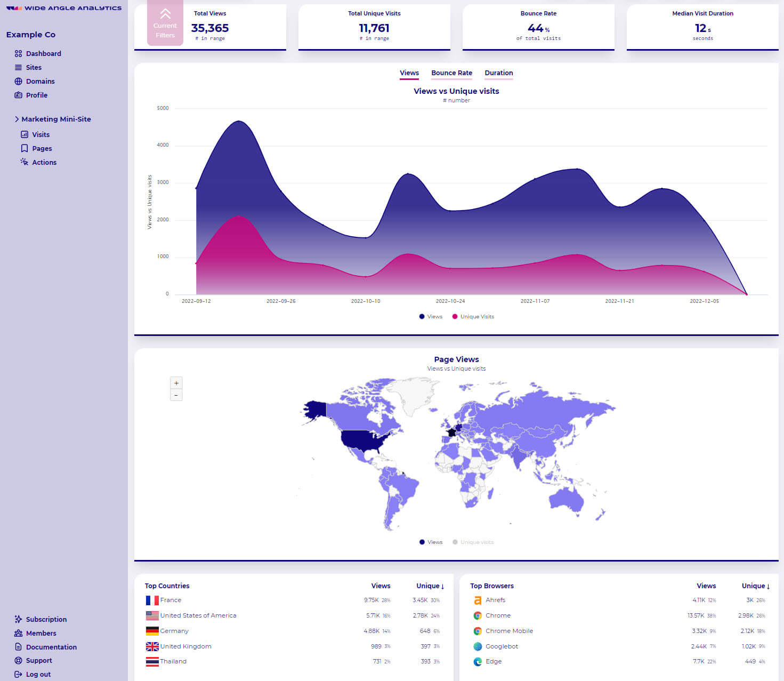Image resolution: width=784 pixels, height=681 pixels.
Task: Click the Pages bookmark icon
Action: [25, 148]
